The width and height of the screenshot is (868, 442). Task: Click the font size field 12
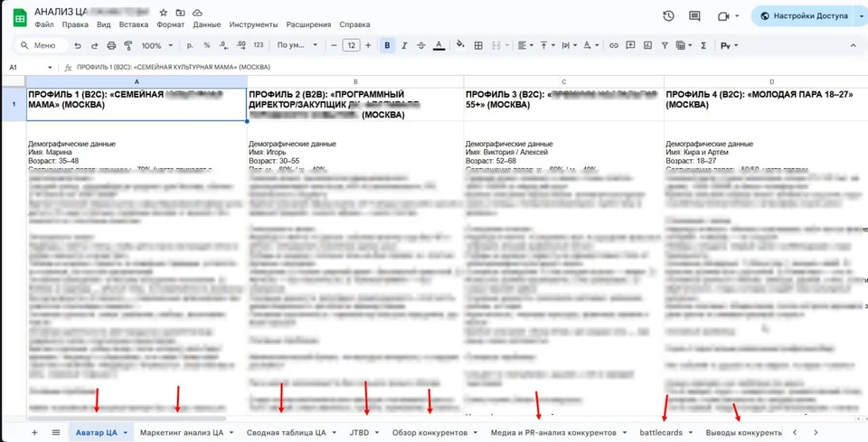[x=351, y=45]
